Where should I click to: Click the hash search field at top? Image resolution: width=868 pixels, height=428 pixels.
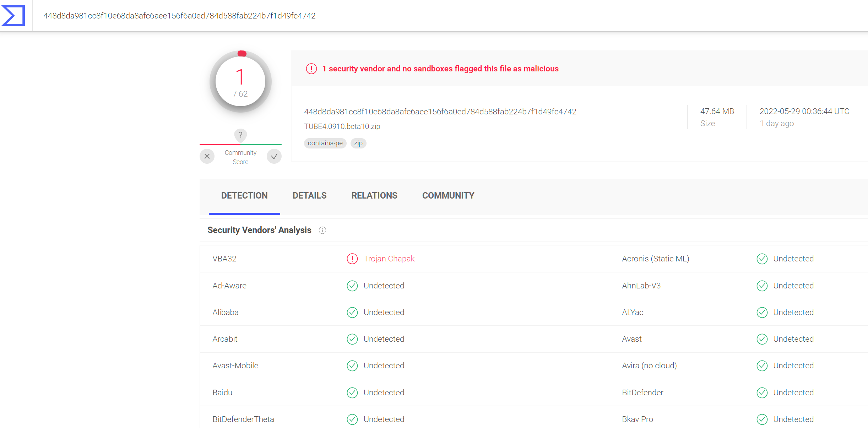click(179, 16)
